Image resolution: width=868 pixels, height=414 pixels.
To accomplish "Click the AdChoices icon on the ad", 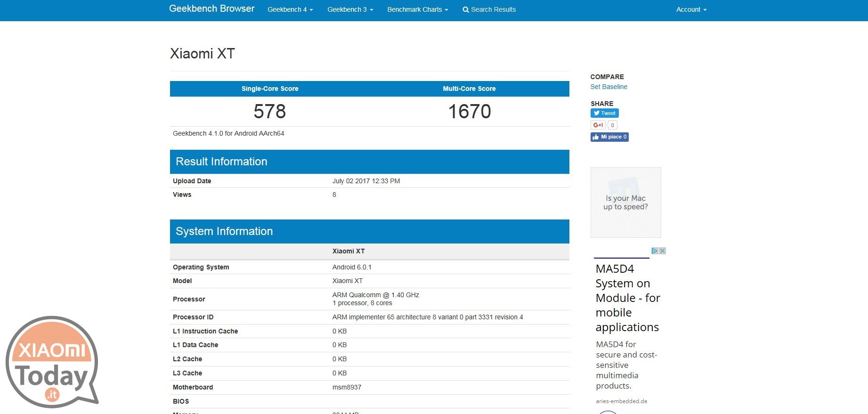I will coord(655,251).
